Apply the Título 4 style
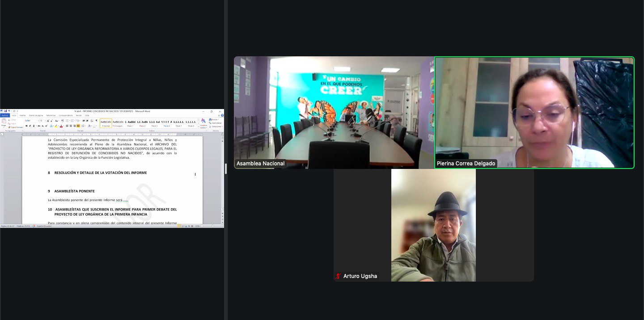Screen dimensions: 644x320 tap(166, 123)
